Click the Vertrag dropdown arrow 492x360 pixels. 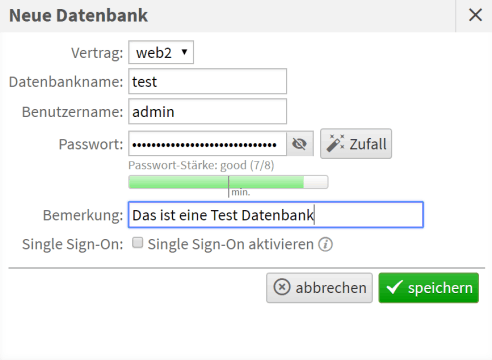[184, 52]
